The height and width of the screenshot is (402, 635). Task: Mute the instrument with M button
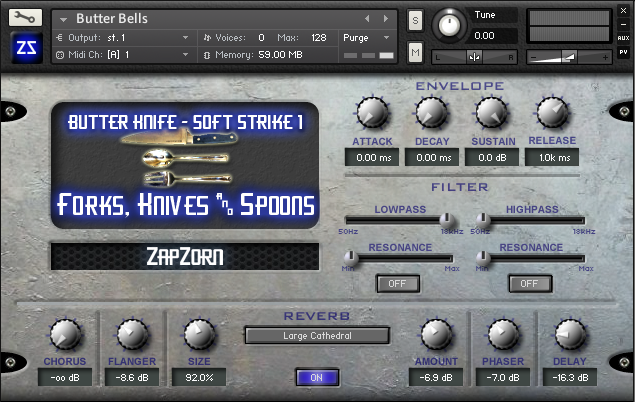pos(415,51)
